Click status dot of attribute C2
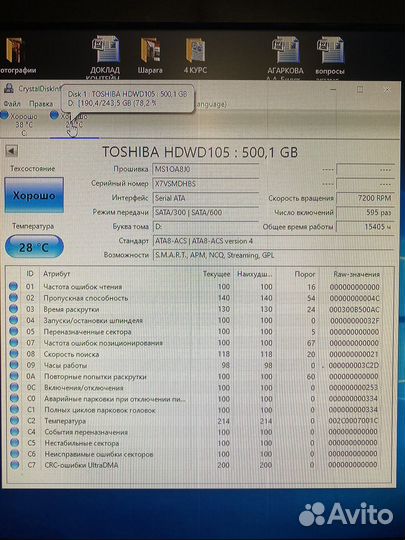The image size is (405, 540). 14,420
